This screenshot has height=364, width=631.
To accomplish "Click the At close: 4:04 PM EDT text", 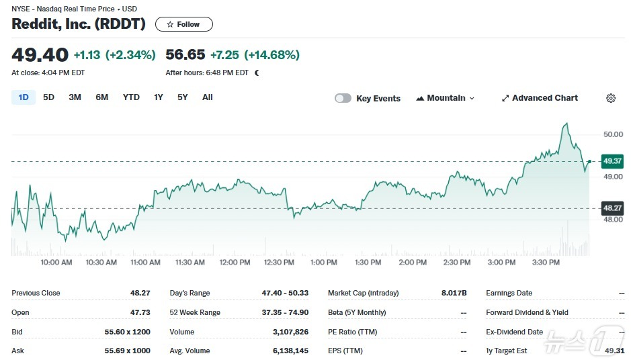I will click(x=48, y=73).
